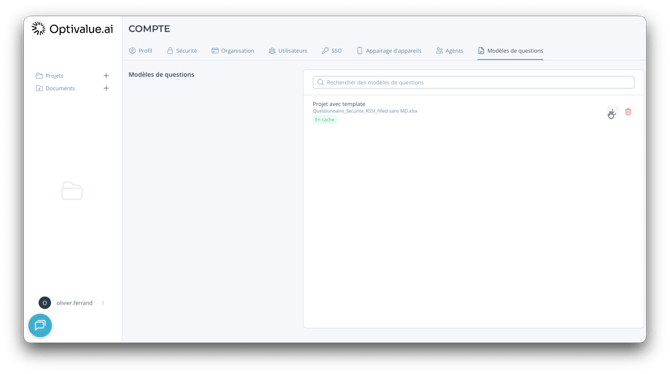Open the chat support bubble
Viewport: 670px width, 374px height.
(x=40, y=325)
